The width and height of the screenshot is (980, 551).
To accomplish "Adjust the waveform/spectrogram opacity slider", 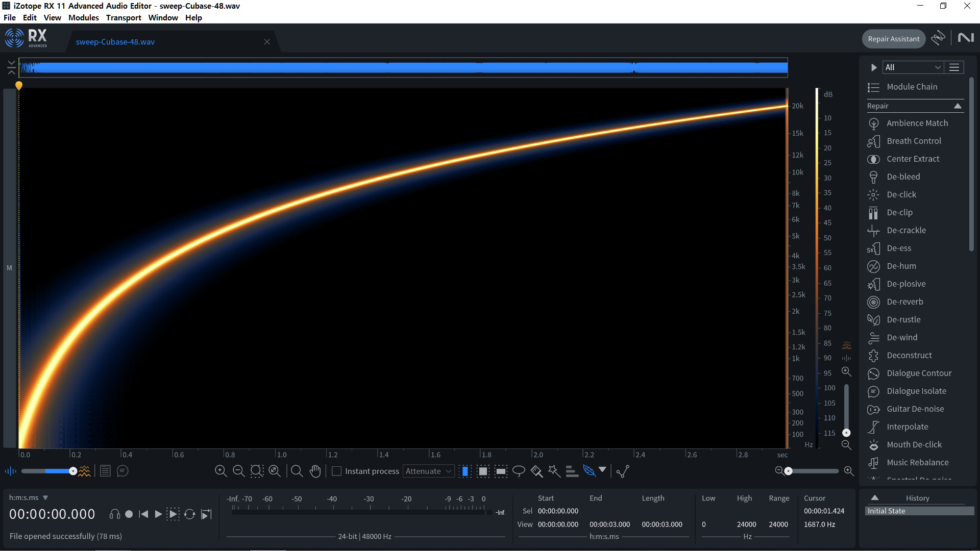I will [x=73, y=471].
